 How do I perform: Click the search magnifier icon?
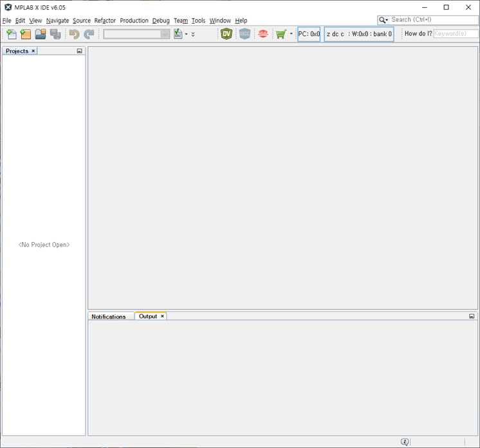[382, 20]
